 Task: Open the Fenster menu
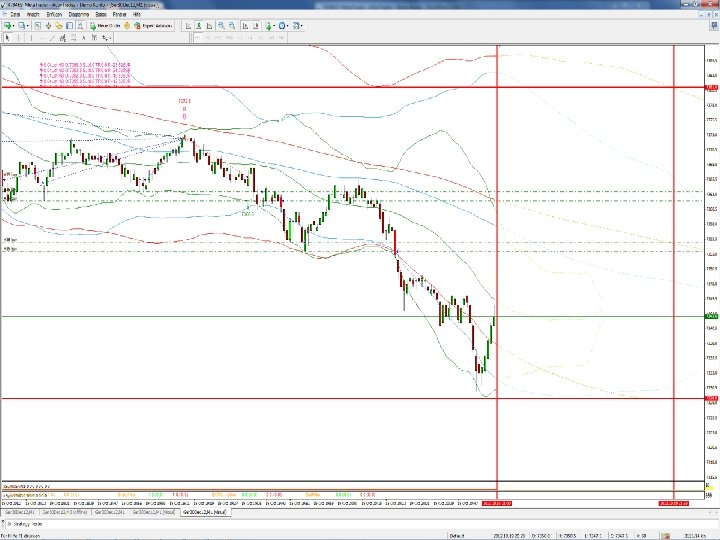pyautogui.click(x=119, y=14)
